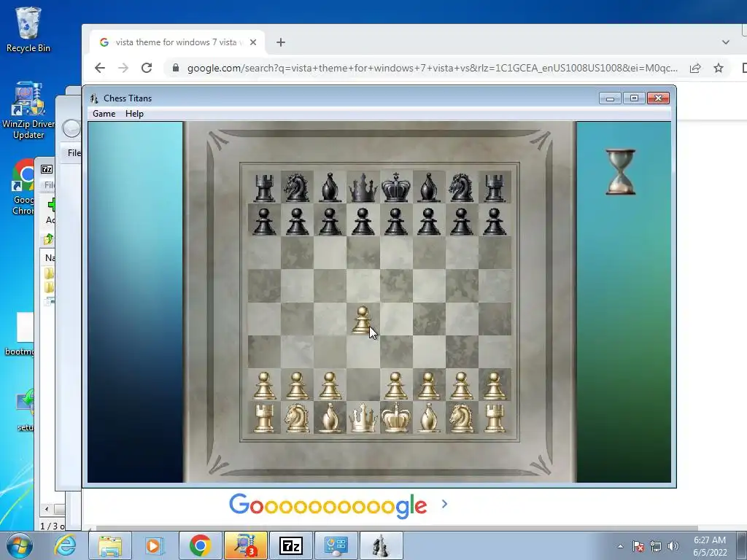Screen dimensions: 747x560
Task: Click the black rook on h8
Action: (495, 188)
